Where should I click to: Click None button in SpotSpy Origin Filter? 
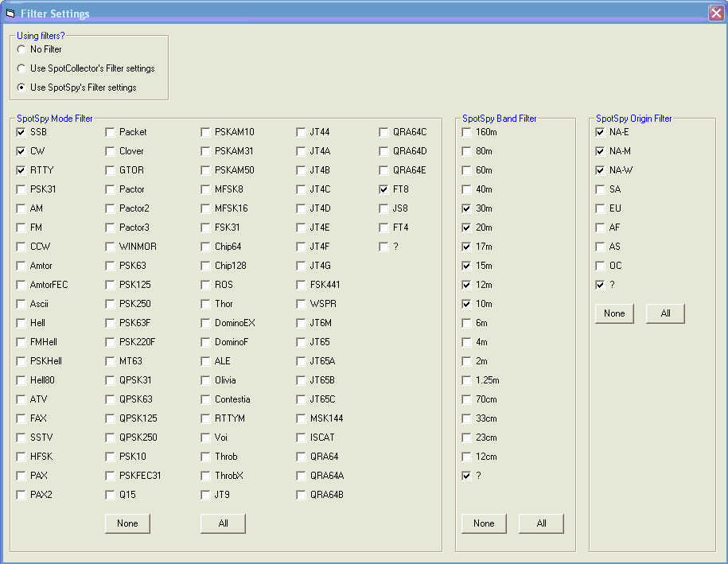pyautogui.click(x=614, y=313)
